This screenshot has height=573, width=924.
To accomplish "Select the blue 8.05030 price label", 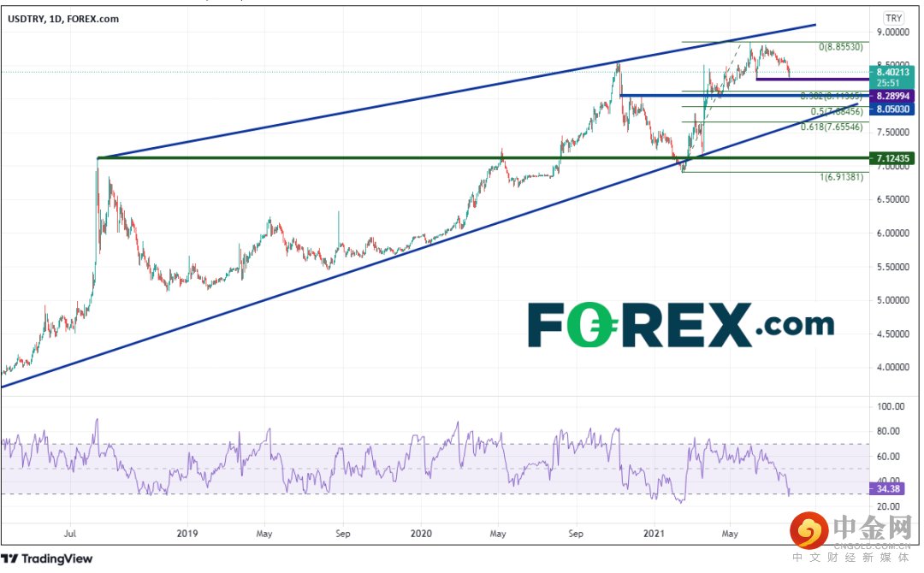I will [892, 109].
